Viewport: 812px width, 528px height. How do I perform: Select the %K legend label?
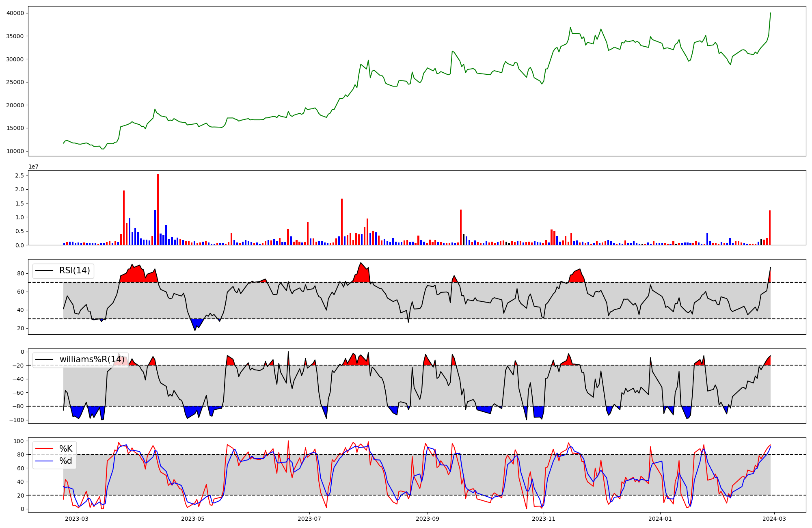click(66, 448)
